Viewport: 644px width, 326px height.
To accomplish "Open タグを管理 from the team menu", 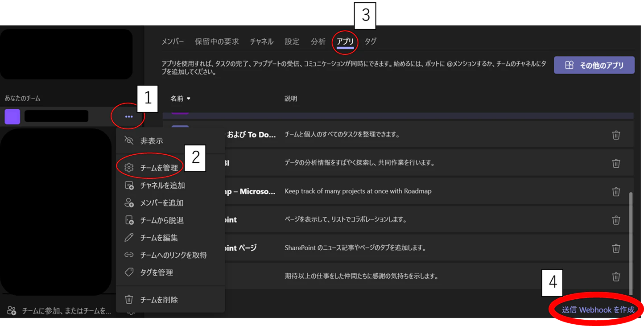I will 170,272.
